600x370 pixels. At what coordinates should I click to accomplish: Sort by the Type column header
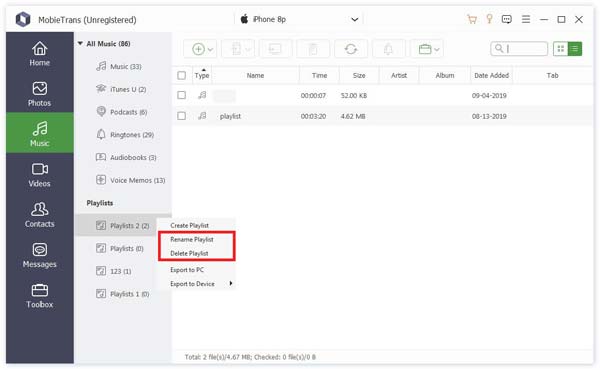[202, 75]
